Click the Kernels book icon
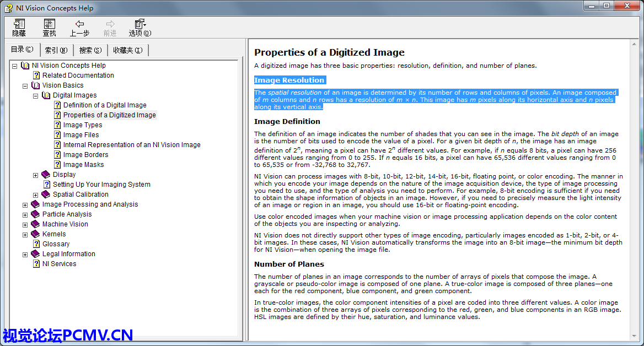Image resolution: width=644 pixels, height=346 pixels. 35,234
